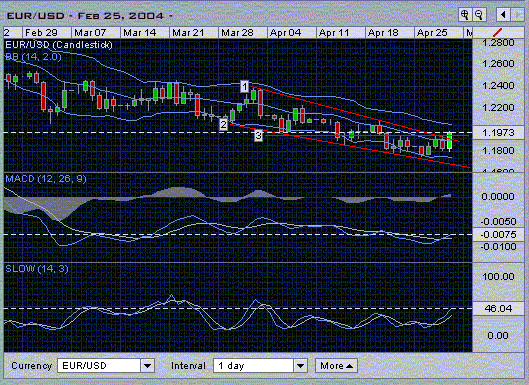This screenshot has height=385, width=529.
Task: Click the 46.04 stochastic value marker
Action: click(x=498, y=308)
